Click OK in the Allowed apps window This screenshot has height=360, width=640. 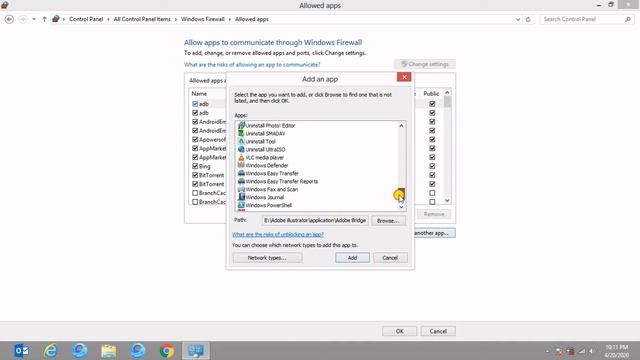coord(399,331)
